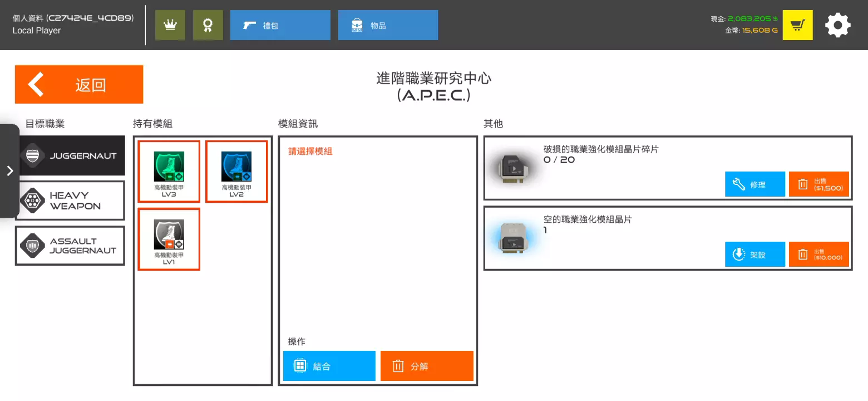Click the 目標職業 heading
The image size is (868, 401).
[x=45, y=124]
